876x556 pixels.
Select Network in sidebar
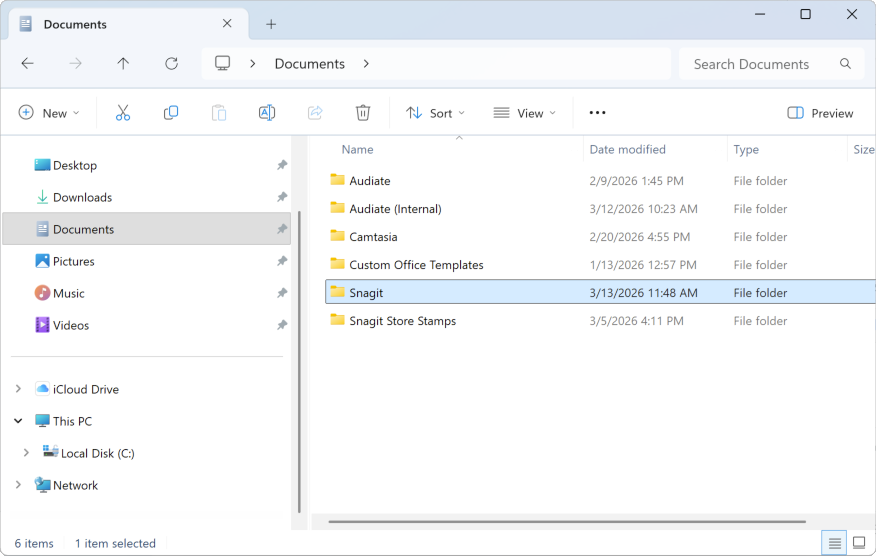[75, 485]
